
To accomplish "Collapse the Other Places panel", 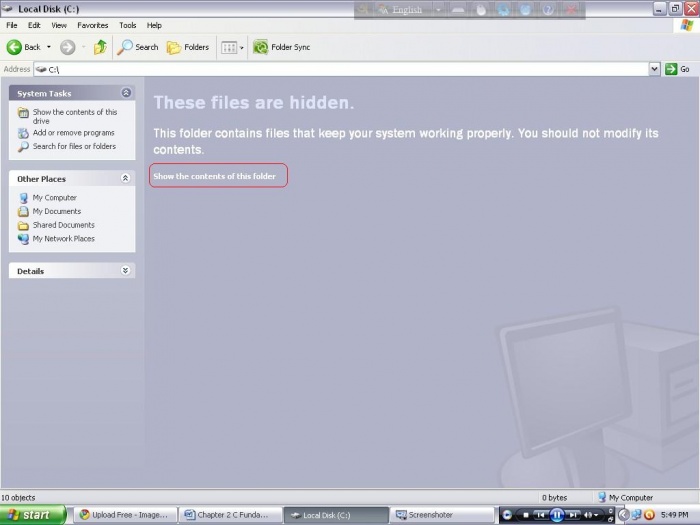I will pyautogui.click(x=125, y=178).
